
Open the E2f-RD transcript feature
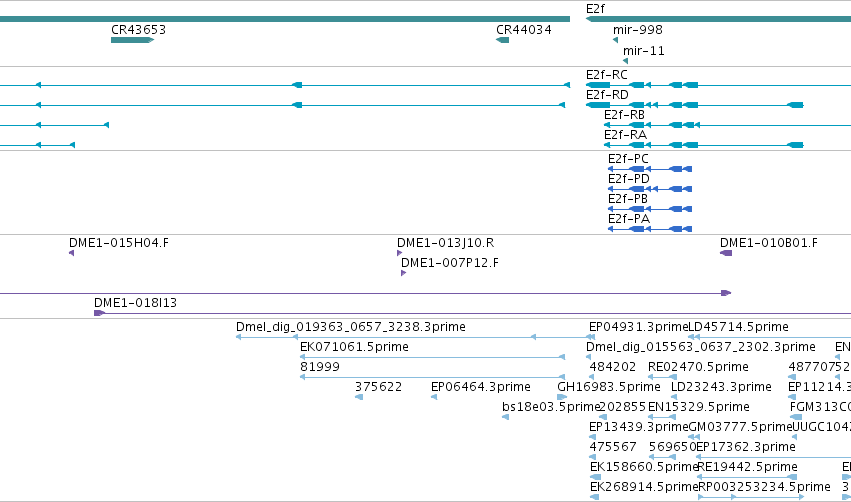(x=695, y=105)
